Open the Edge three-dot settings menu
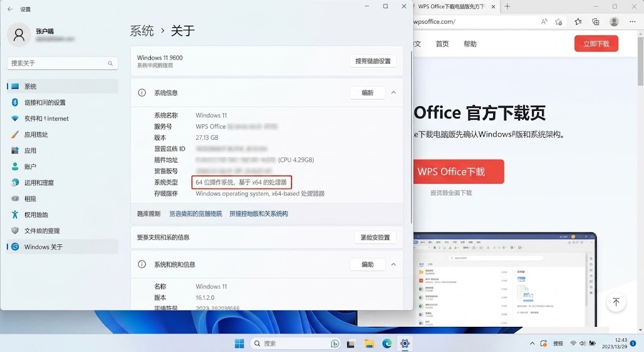 pyautogui.click(x=633, y=22)
